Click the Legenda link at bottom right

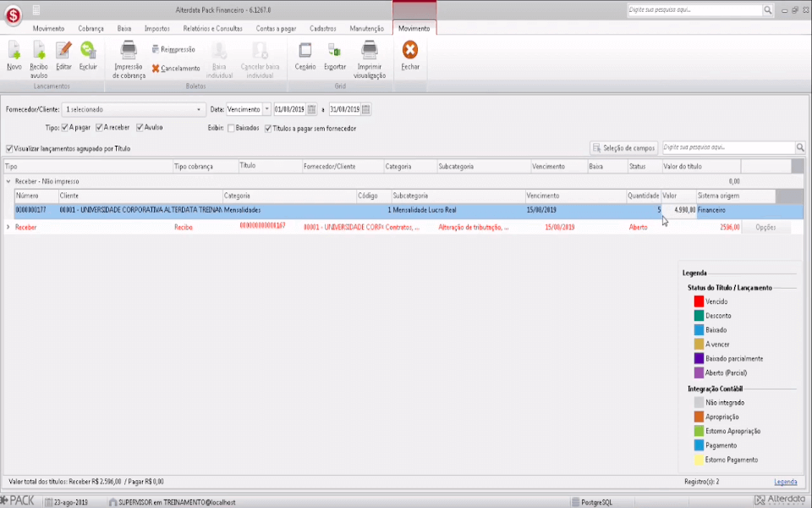785,482
